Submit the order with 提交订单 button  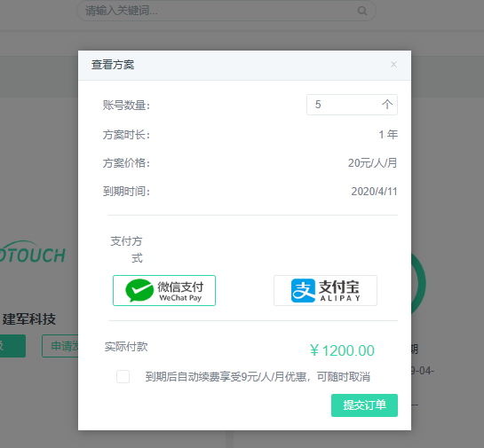coord(364,405)
